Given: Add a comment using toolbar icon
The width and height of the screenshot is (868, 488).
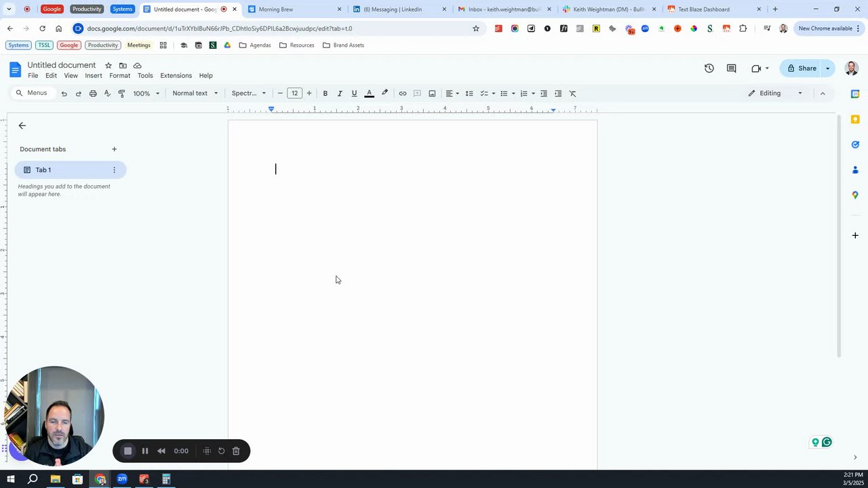Looking at the screenshot, I should 417,94.
